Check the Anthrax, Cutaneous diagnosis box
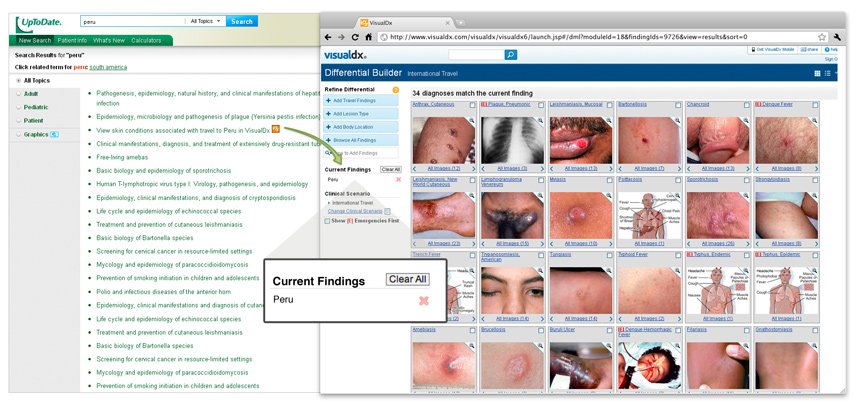This screenshot has width=860, height=420. point(472,104)
